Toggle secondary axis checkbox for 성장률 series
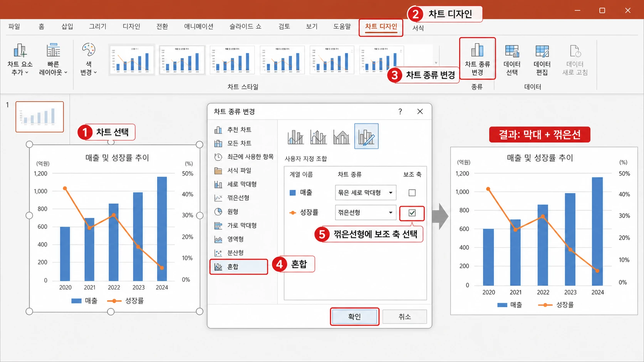The image size is (644, 362). click(x=412, y=213)
